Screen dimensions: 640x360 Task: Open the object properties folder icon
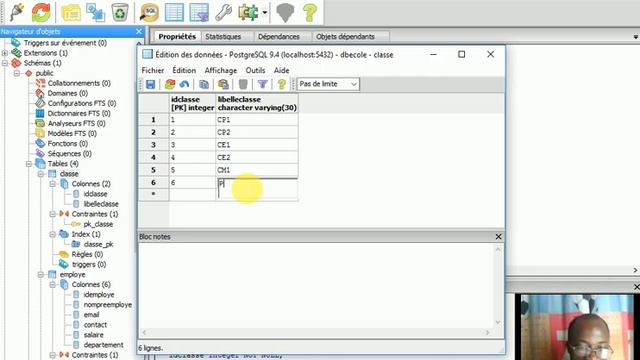tap(71, 13)
